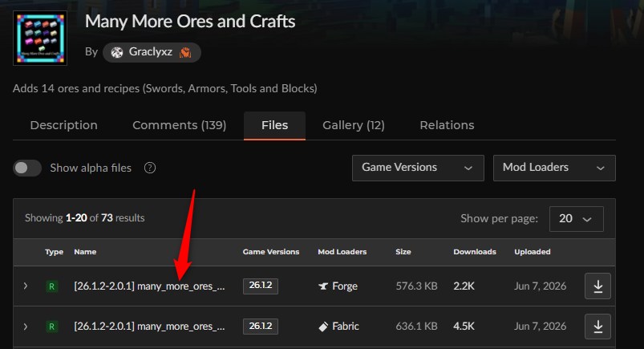Click the Graclyxz avatar icon
This screenshot has height=349, width=644.
[117, 52]
